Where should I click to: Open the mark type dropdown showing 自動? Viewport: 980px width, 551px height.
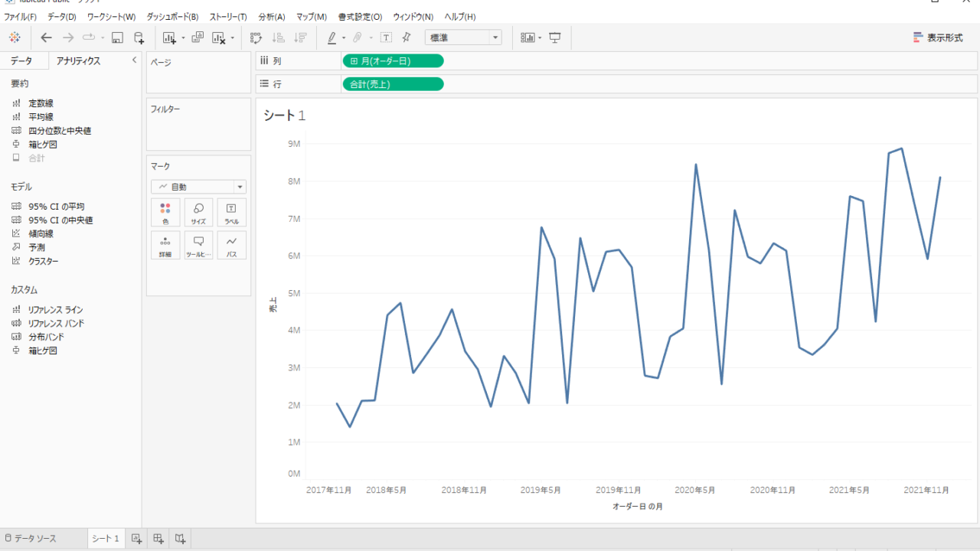198,187
